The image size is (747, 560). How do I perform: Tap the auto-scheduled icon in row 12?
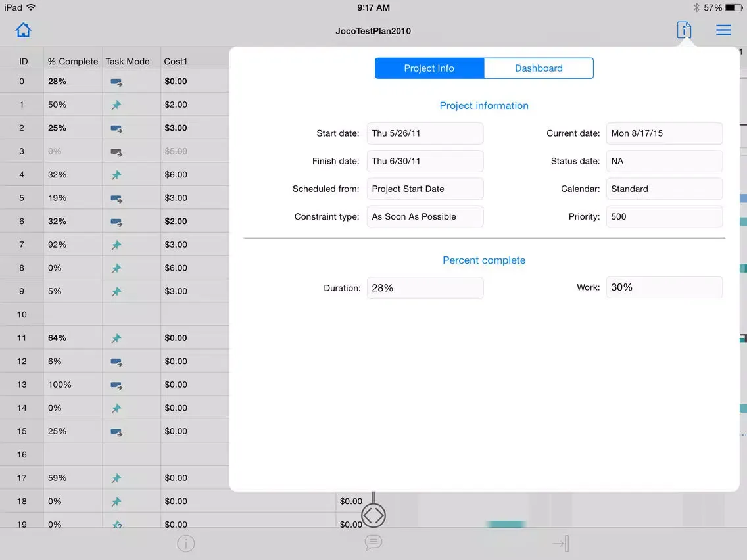click(x=116, y=362)
